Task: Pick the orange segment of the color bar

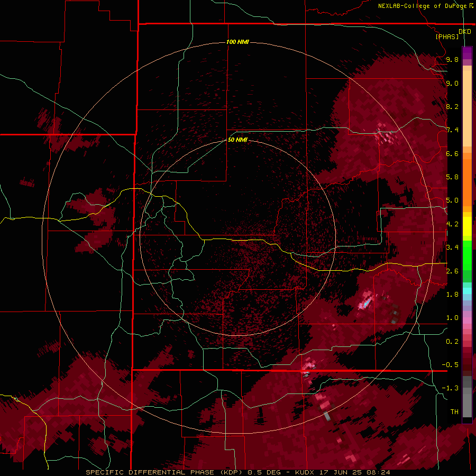Action: [x=467, y=182]
